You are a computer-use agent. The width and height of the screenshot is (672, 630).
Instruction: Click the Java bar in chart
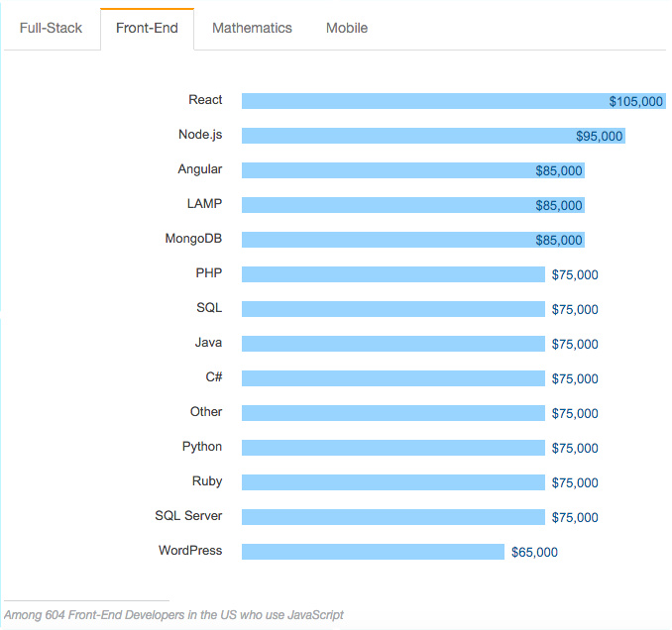point(393,344)
